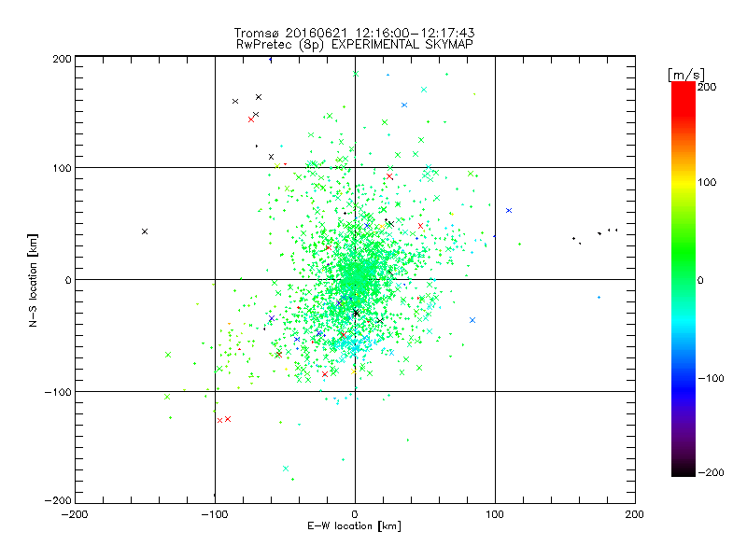Viewport: 747px width, 560px height.
Task: Click the x-axis tick label '0'
Action: [355, 514]
